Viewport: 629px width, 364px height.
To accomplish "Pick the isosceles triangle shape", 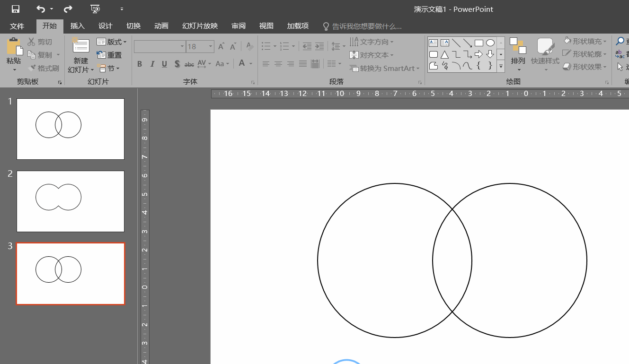I will [444, 54].
